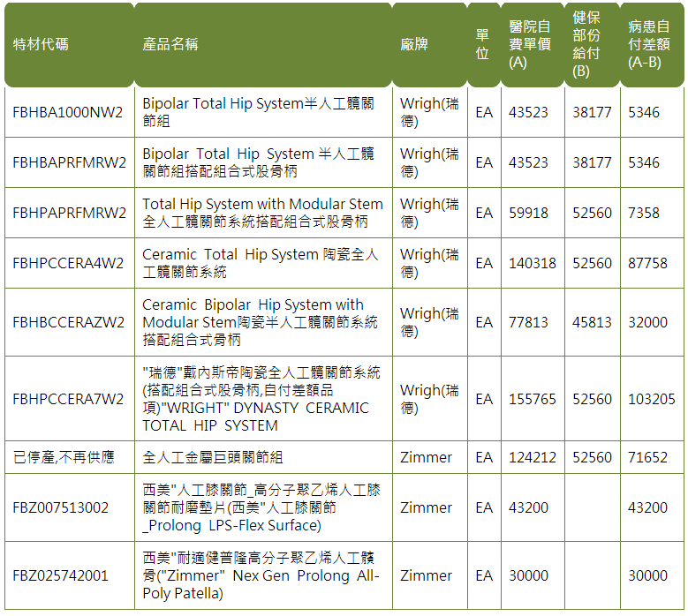Click price 77813

(x=528, y=322)
